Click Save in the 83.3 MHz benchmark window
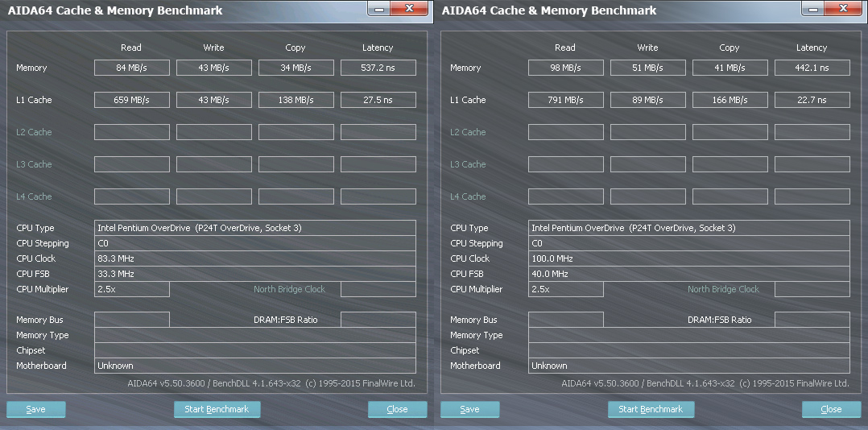Viewport: 868px width, 430px height. (36, 409)
